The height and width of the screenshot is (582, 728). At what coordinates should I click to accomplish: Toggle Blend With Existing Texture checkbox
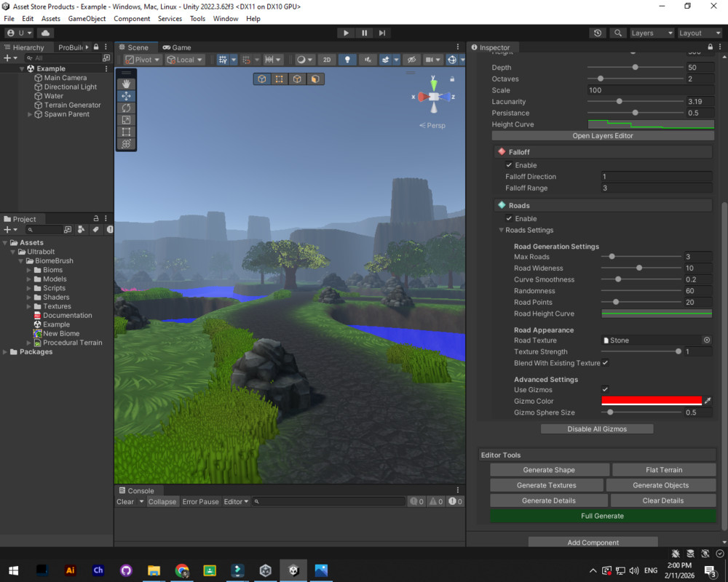click(606, 362)
